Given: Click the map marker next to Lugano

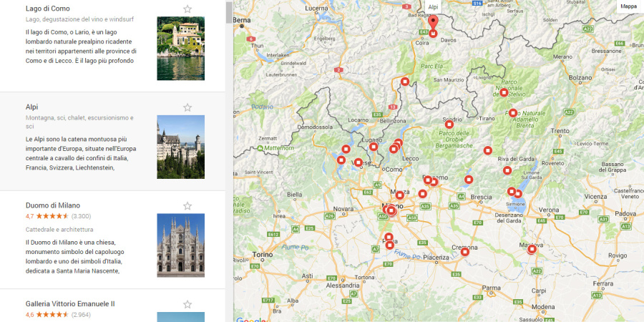Looking at the screenshot, I should pos(374,147).
